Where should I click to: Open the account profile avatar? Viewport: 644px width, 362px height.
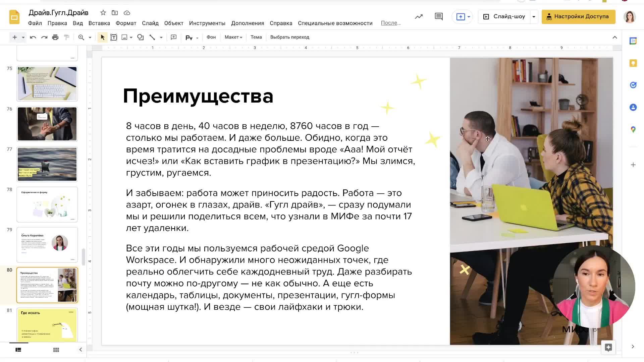(630, 16)
